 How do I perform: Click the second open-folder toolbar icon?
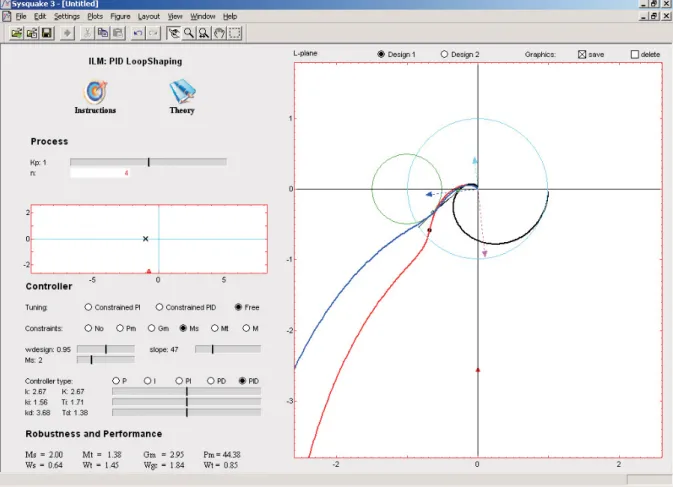click(x=32, y=33)
